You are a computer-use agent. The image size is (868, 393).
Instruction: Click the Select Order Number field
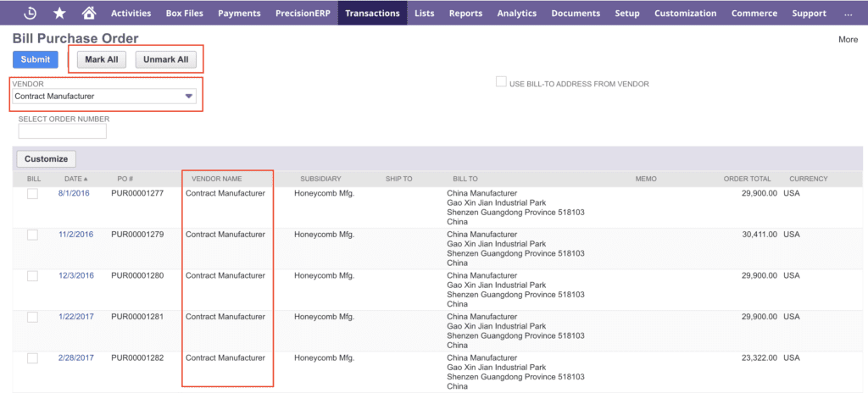(62, 131)
